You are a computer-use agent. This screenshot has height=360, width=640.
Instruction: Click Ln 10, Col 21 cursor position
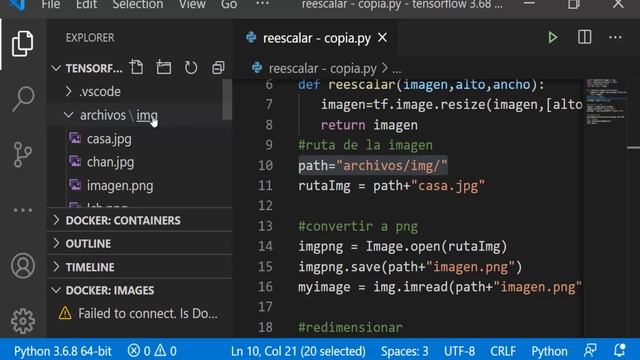pyautogui.click(x=298, y=351)
